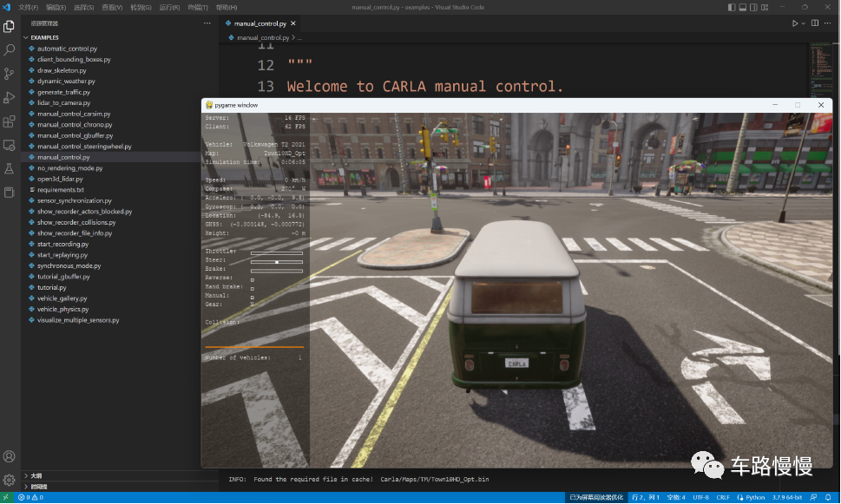Open vehicle_physics.py file

click(x=62, y=310)
